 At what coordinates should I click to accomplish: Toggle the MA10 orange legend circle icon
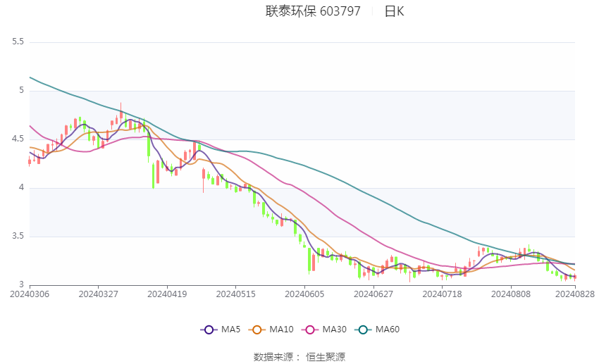click(x=257, y=330)
